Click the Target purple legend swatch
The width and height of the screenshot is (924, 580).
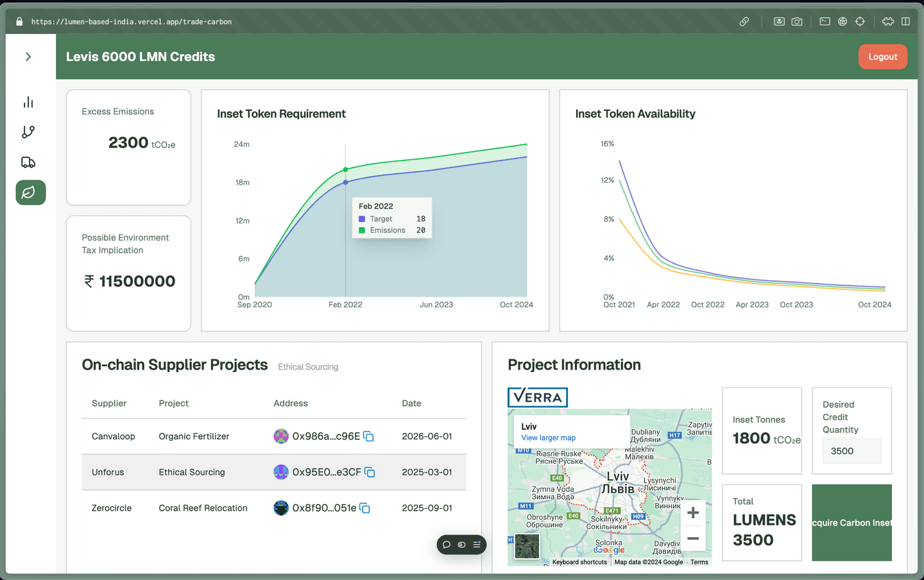[362, 219]
